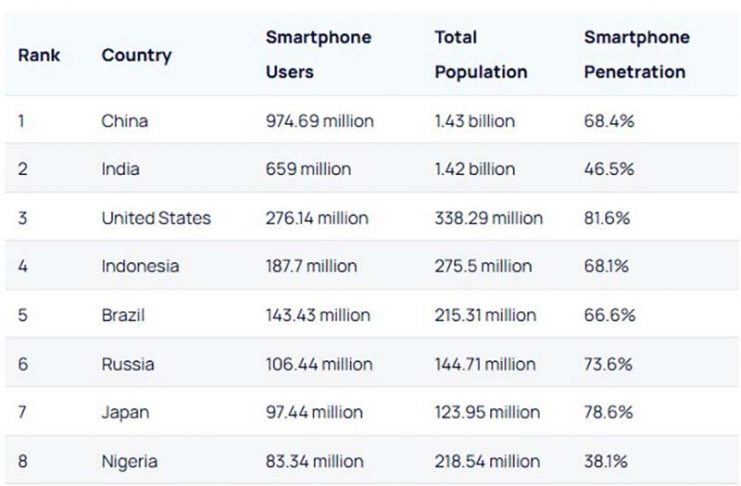Click the 81.6% penetration value
The image size is (741, 486).
coord(609,218)
